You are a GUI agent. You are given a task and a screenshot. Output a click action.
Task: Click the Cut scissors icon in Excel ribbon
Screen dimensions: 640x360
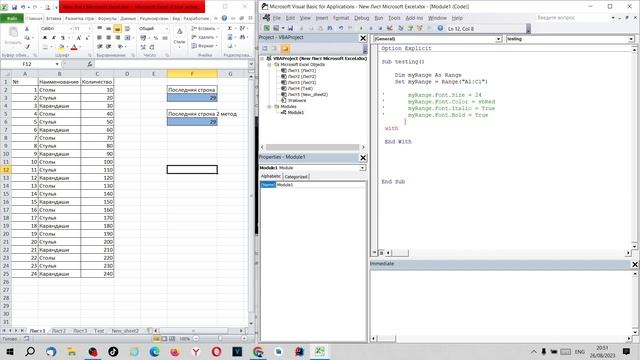coord(27,29)
